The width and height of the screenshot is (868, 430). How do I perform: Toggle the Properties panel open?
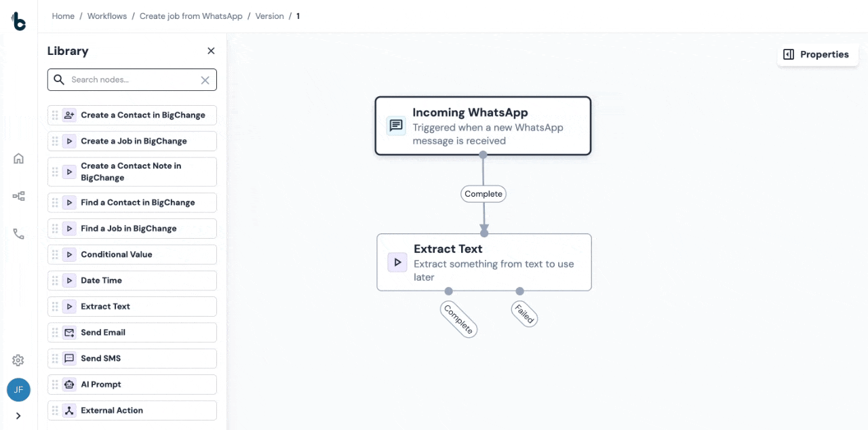[x=816, y=54]
